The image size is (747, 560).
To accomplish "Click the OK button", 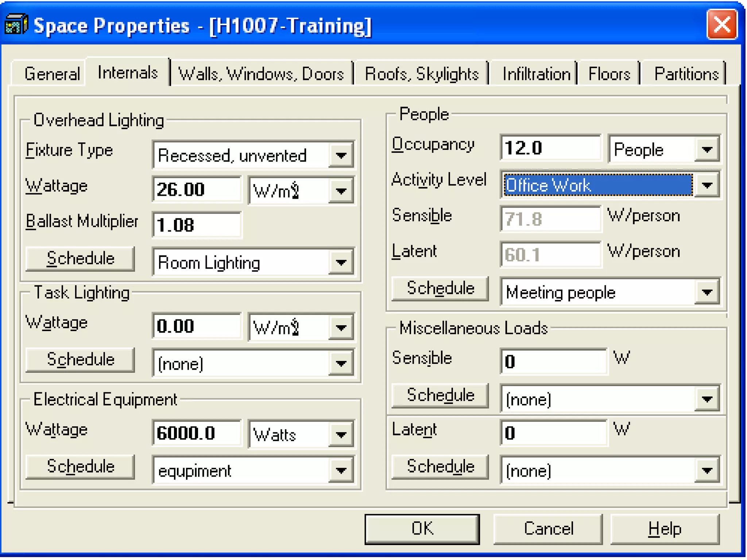I will (422, 529).
